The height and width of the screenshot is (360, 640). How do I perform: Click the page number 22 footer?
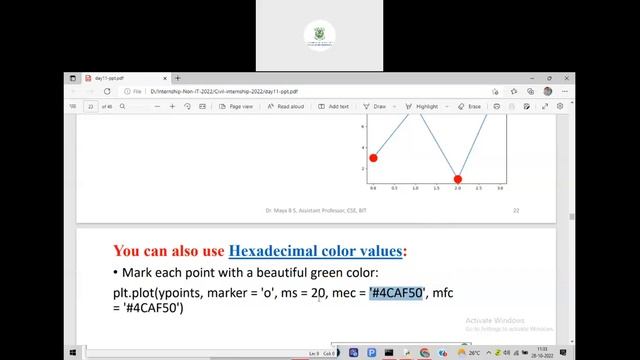coord(516,211)
